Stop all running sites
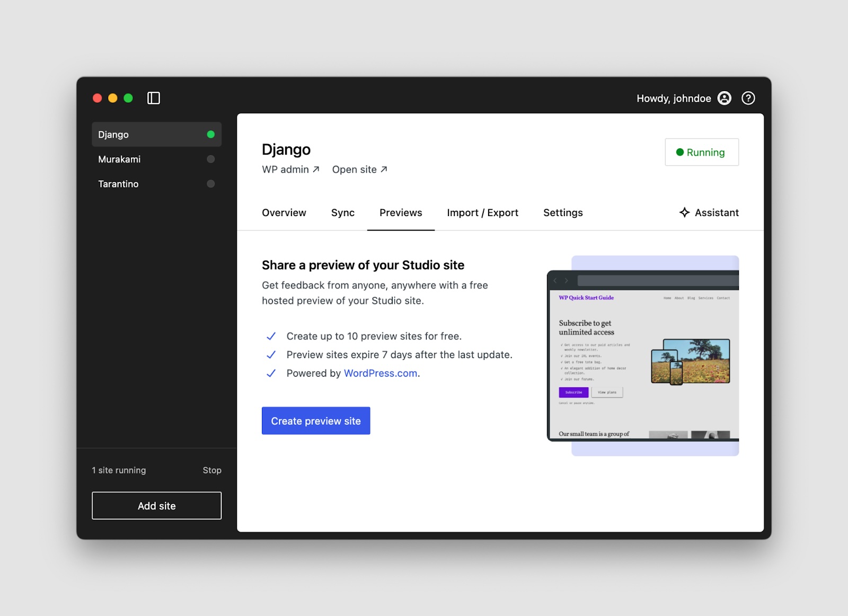This screenshot has width=848, height=616. point(212,470)
